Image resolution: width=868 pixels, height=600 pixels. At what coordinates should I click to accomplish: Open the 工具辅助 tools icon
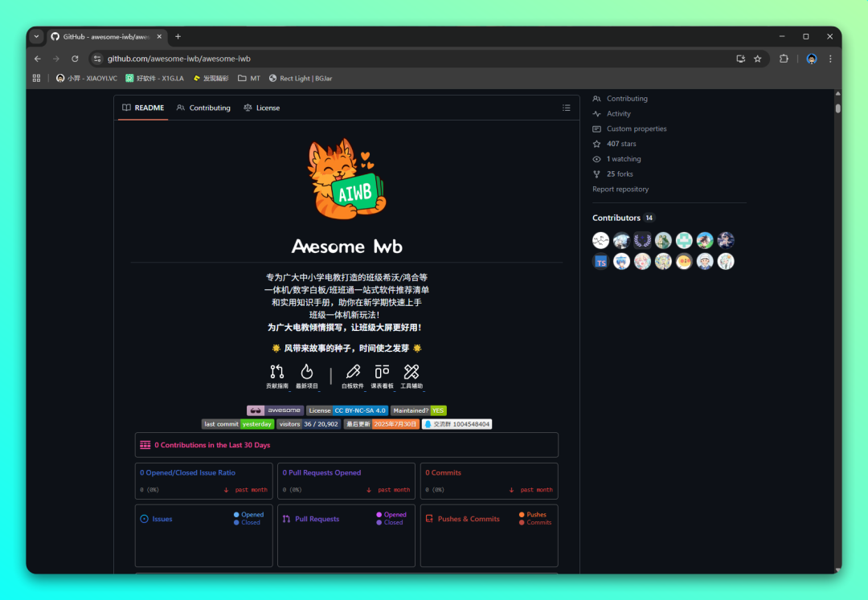pyautogui.click(x=411, y=372)
